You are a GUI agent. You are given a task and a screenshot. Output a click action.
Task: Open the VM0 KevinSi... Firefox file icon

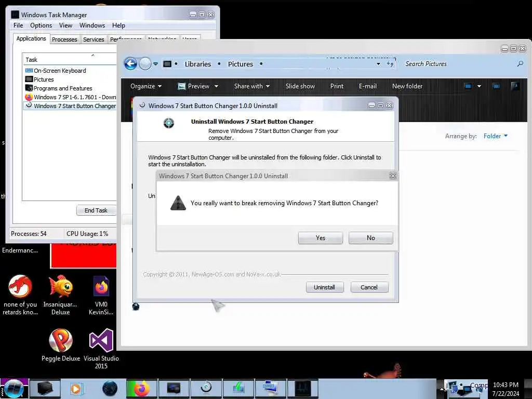[101, 295]
